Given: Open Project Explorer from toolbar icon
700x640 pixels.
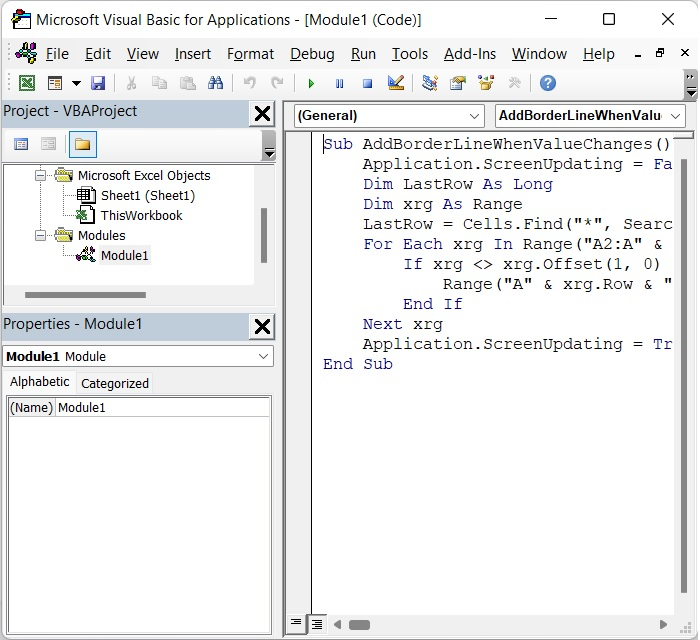Looking at the screenshot, I should click(x=430, y=83).
